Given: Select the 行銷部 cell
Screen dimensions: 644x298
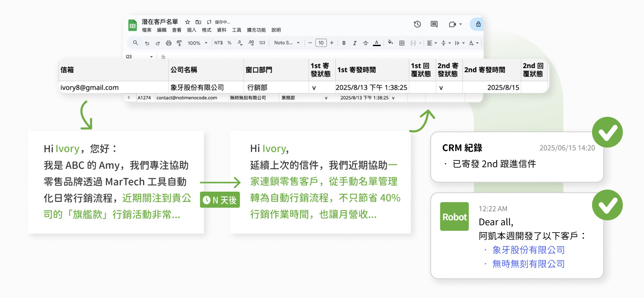Looking at the screenshot, I should (276, 87).
